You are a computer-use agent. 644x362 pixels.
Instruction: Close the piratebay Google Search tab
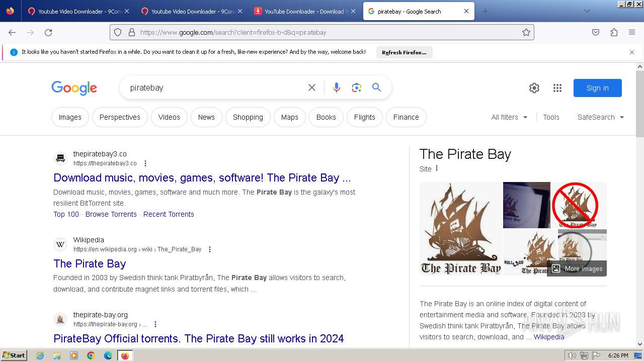(466, 11)
